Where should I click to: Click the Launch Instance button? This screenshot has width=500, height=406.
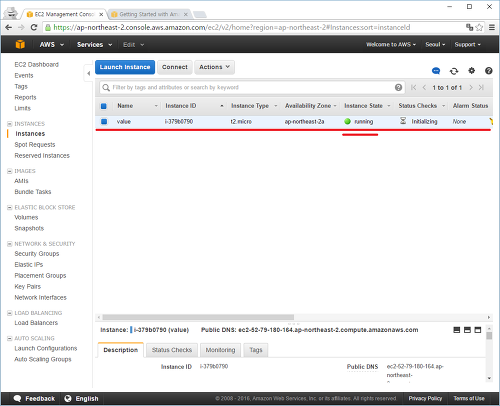(125, 67)
